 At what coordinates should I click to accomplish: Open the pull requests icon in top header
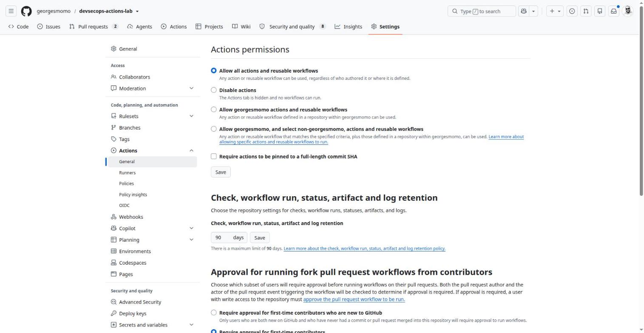click(x=586, y=11)
